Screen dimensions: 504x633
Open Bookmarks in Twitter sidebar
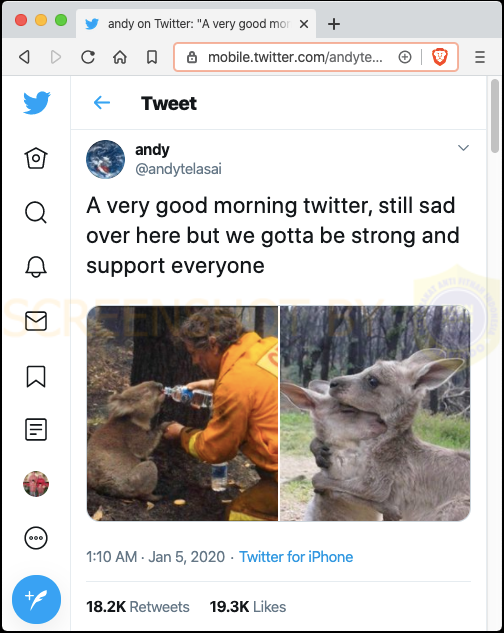[x=36, y=376]
